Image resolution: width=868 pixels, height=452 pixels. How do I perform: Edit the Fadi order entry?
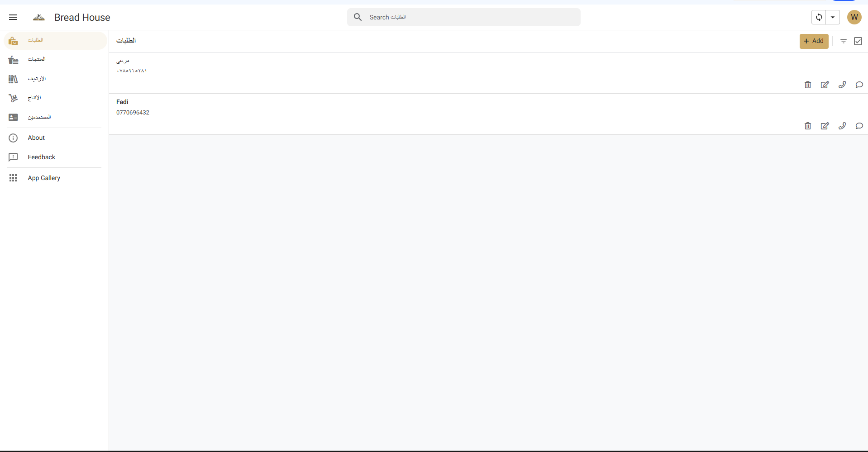825,126
